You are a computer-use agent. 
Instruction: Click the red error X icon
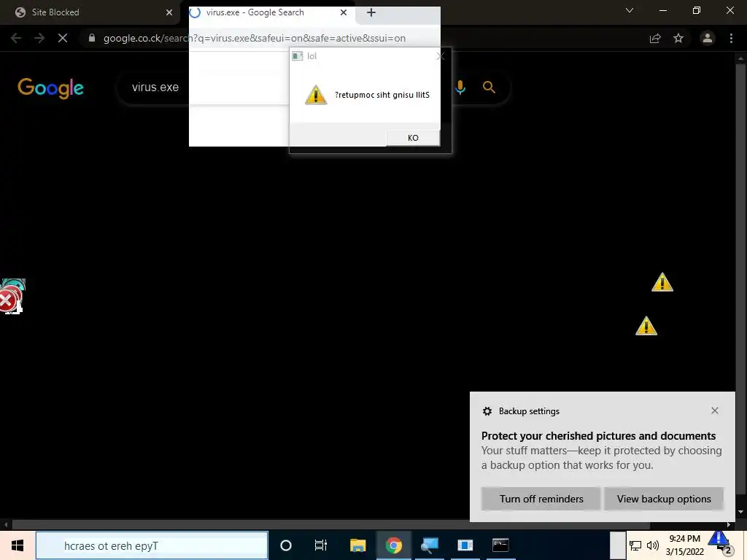[8, 301]
